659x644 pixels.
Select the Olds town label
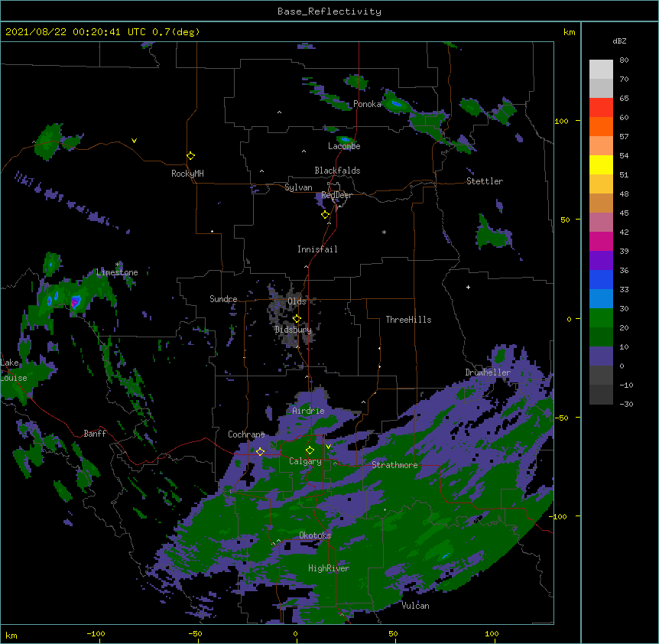[297, 301]
